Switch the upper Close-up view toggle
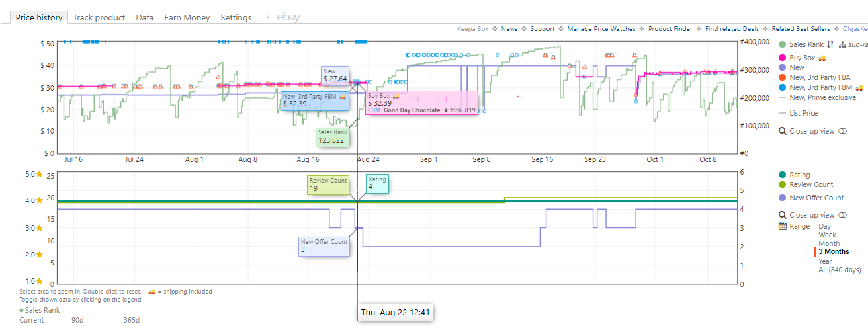The height and width of the screenshot is (326, 868). (843, 131)
